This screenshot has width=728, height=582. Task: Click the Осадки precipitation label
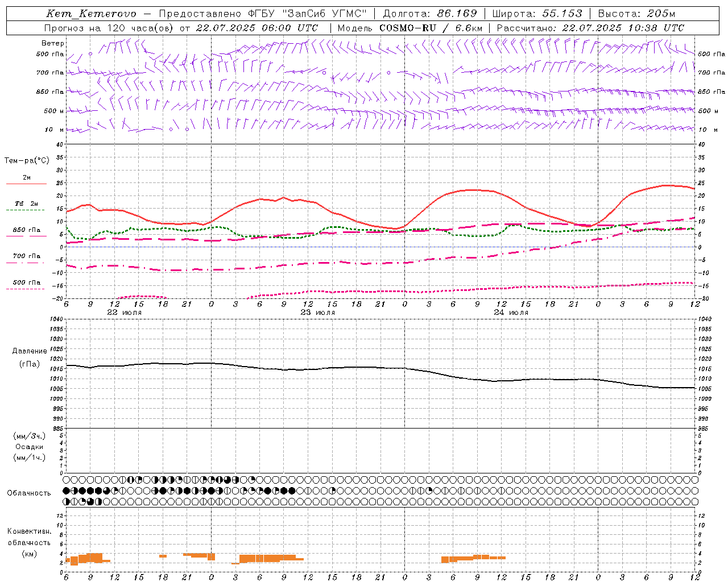point(30,447)
